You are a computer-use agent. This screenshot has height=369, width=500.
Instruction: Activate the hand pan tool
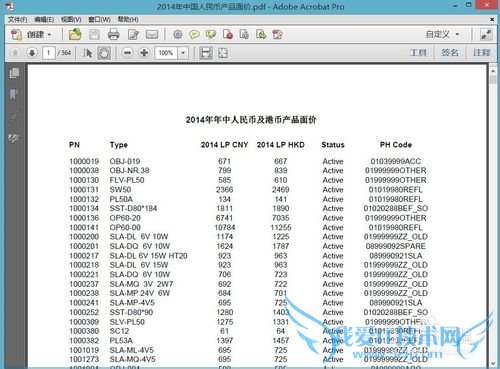click(104, 53)
